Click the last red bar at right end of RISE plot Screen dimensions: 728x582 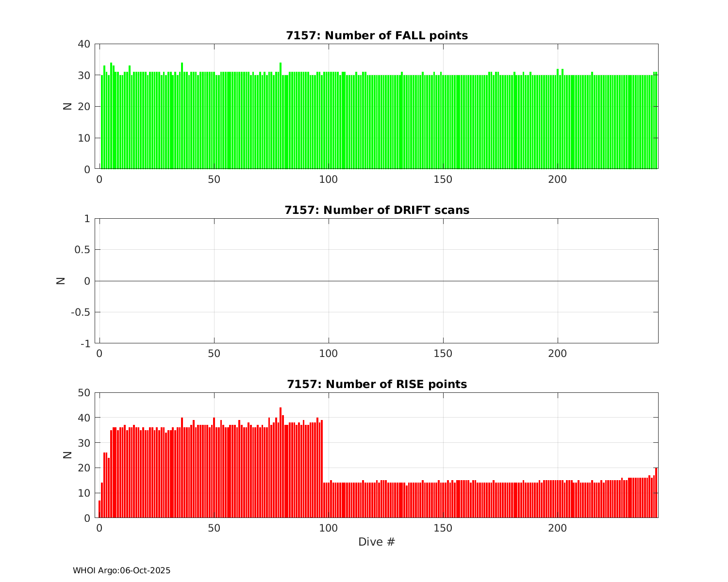656,492
